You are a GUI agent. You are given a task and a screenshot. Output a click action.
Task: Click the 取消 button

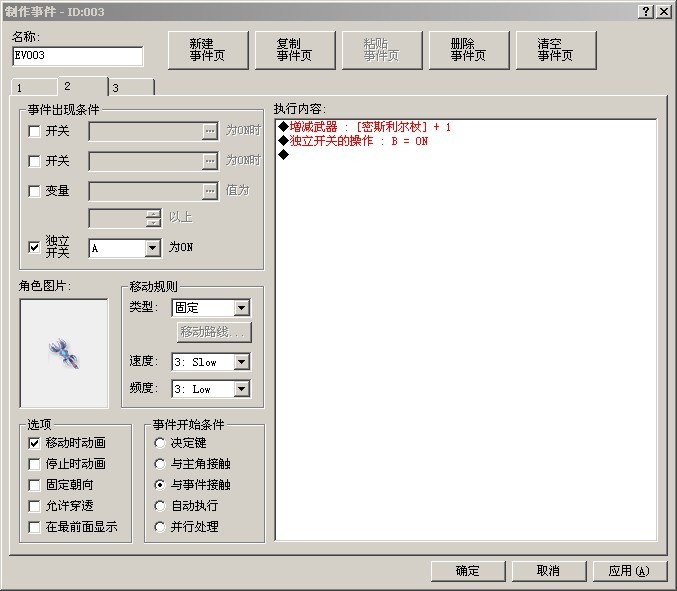pyautogui.click(x=549, y=571)
